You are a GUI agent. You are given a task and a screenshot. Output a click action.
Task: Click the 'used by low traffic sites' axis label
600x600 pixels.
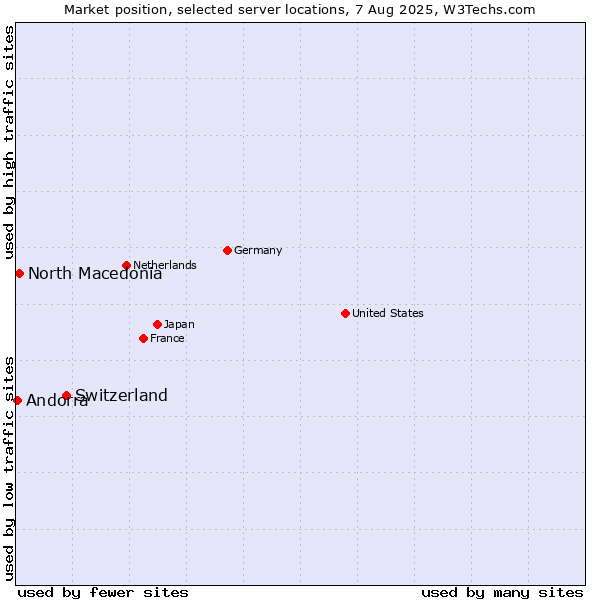point(8,469)
